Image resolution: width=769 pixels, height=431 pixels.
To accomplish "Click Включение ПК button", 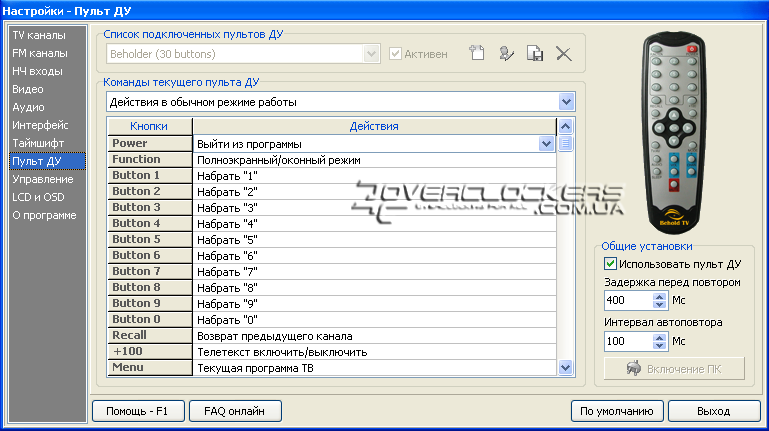I will [x=674, y=369].
